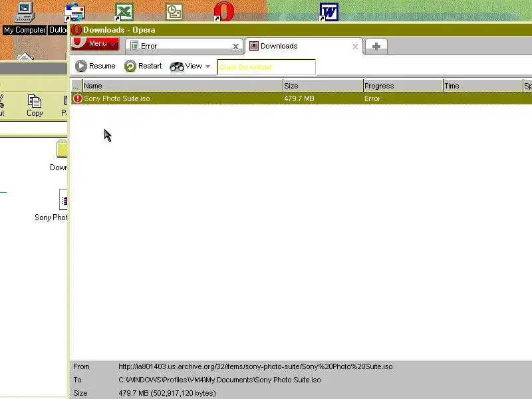Image resolution: width=532 pixels, height=399 pixels.
Task: Focus the Quick Download input field
Action: [x=267, y=67]
